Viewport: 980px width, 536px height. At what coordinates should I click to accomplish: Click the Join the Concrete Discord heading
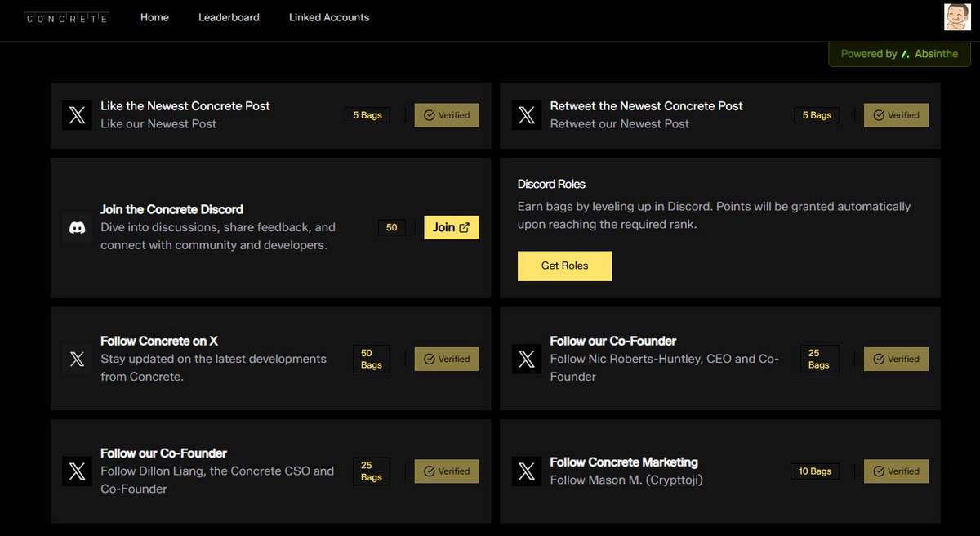[172, 209]
